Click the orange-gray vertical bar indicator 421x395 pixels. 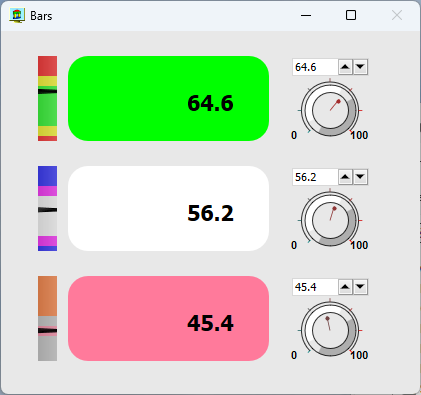(x=47, y=318)
